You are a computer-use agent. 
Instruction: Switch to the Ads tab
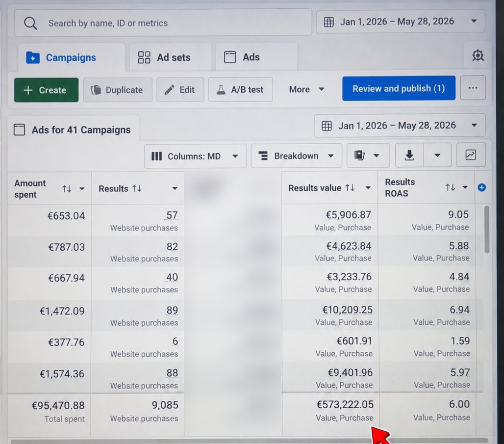(256, 57)
